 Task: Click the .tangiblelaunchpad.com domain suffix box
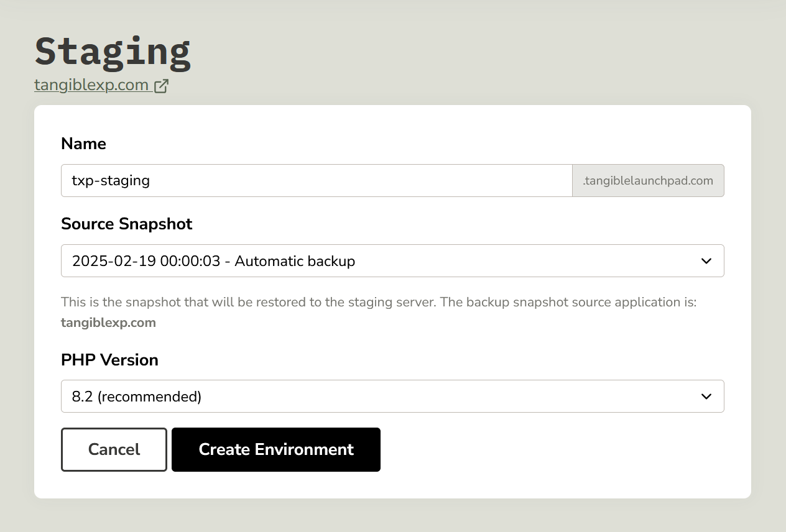pos(647,181)
